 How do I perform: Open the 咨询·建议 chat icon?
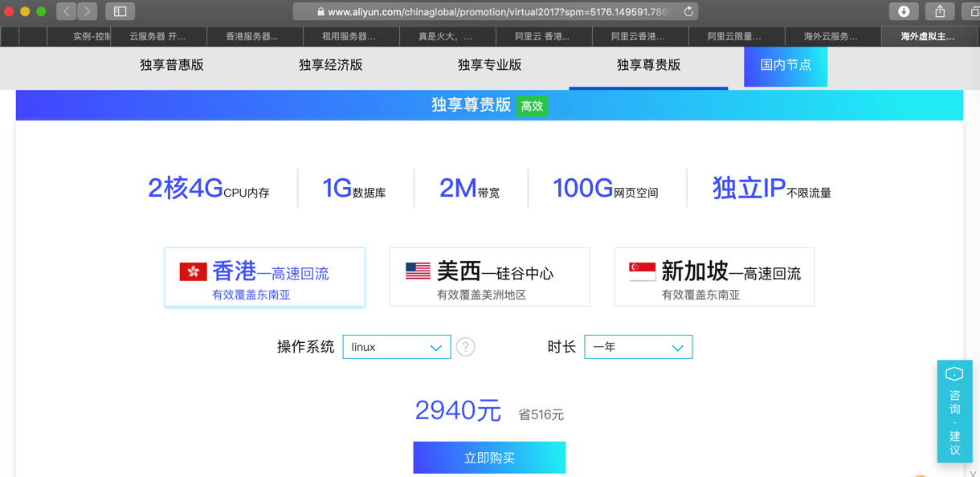pyautogui.click(x=954, y=374)
